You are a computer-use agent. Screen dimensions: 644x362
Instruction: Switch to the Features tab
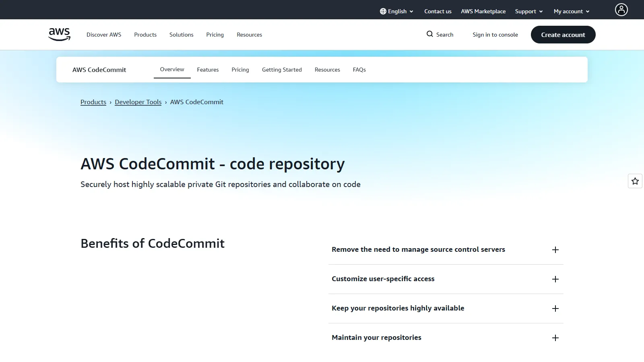pos(208,69)
